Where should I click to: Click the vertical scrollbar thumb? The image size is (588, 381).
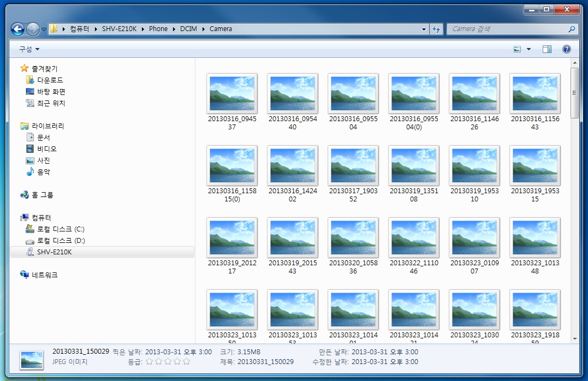coord(574,93)
